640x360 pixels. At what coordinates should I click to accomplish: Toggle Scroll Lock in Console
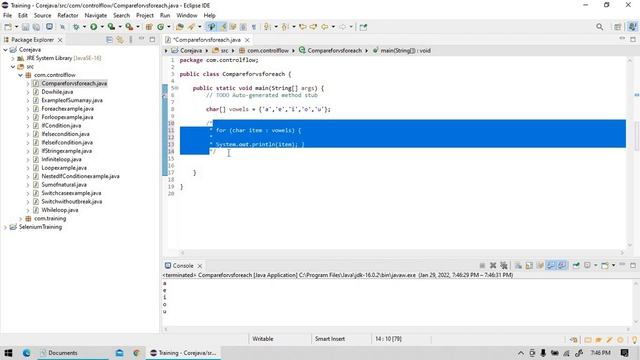[x=529, y=265]
